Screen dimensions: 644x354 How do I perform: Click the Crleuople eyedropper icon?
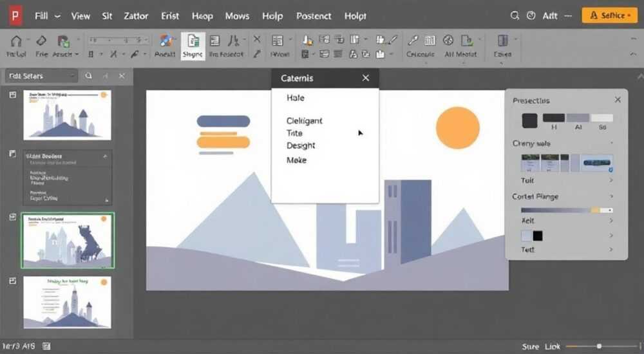coord(413,41)
